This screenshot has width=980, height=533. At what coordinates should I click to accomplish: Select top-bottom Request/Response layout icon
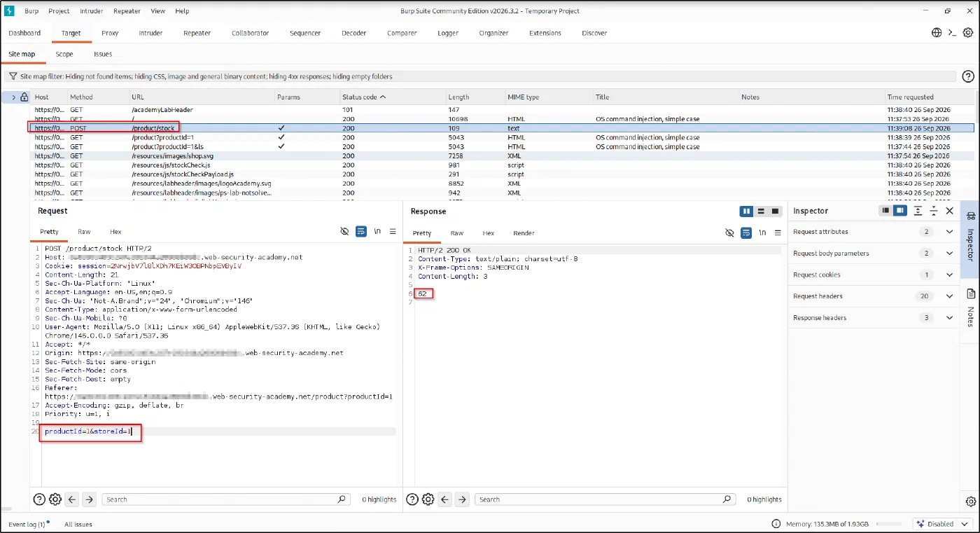point(761,211)
